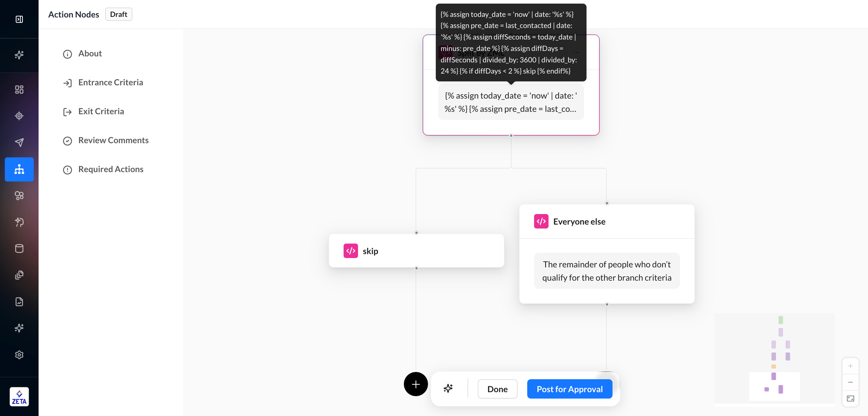Click the black plus add node button
Image resolution: width=868 pixels, height=416 pixels.
(416, 384)
